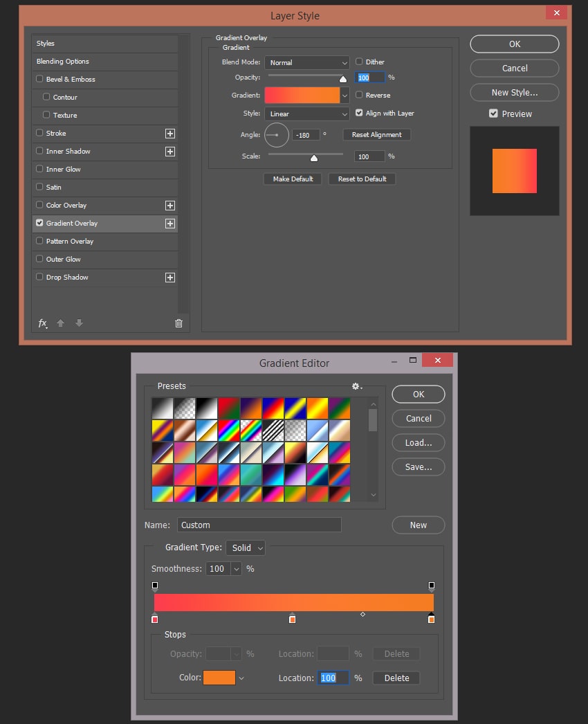
Task: Click the plus icon beside Drop Shadow
Action: [170, 278]
